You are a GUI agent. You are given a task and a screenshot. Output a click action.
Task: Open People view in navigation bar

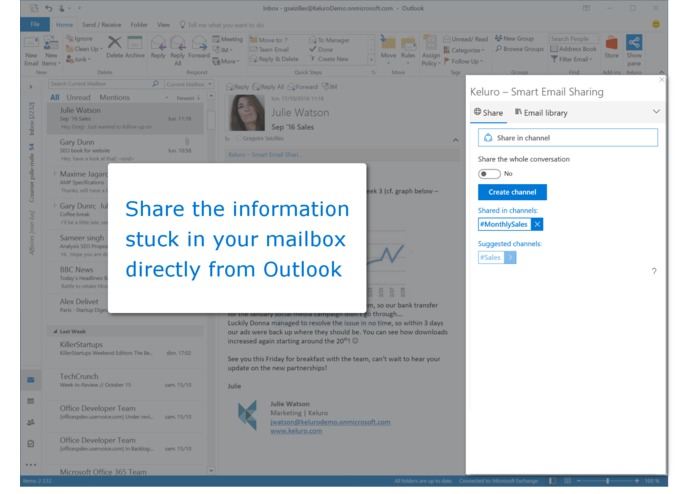(x=31, y=422)
